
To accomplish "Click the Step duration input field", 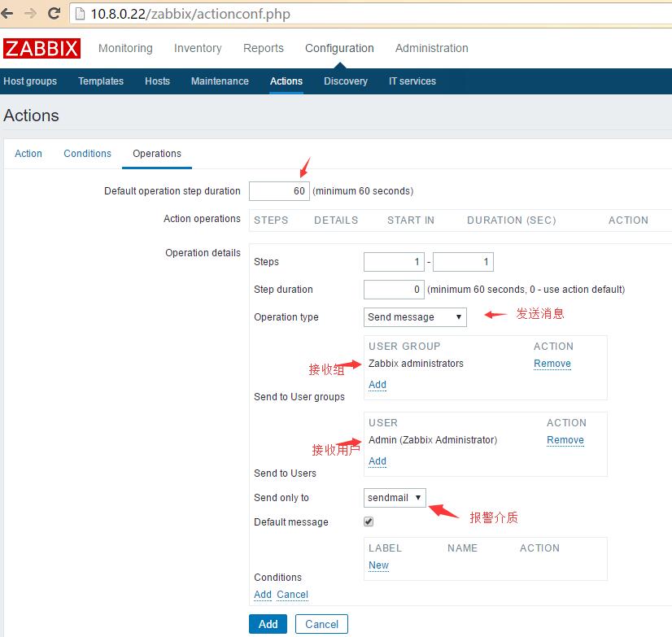I will click(x=394, y=290).
